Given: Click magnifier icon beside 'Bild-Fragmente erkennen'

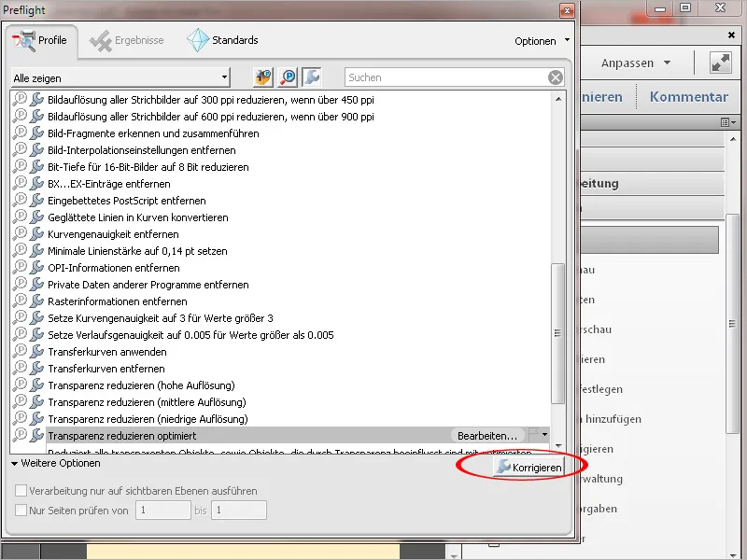Looking at the screenshot, I should tap(20, 133).
